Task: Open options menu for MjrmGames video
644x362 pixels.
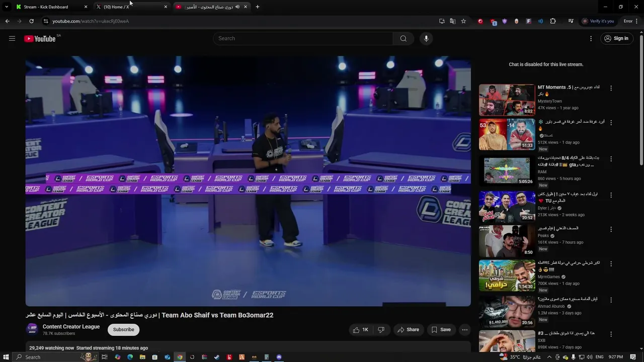Action: pyautogui.click(x=611, y=263)
